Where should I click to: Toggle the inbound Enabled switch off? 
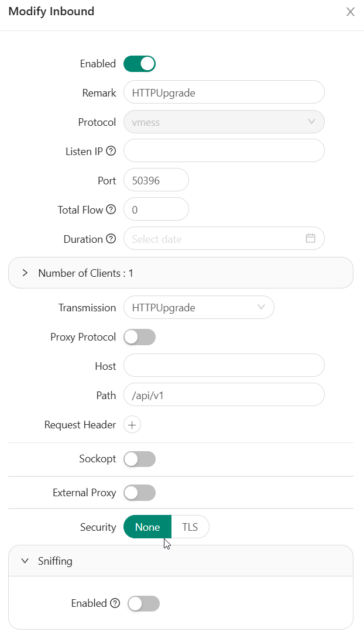pos(139,64)
